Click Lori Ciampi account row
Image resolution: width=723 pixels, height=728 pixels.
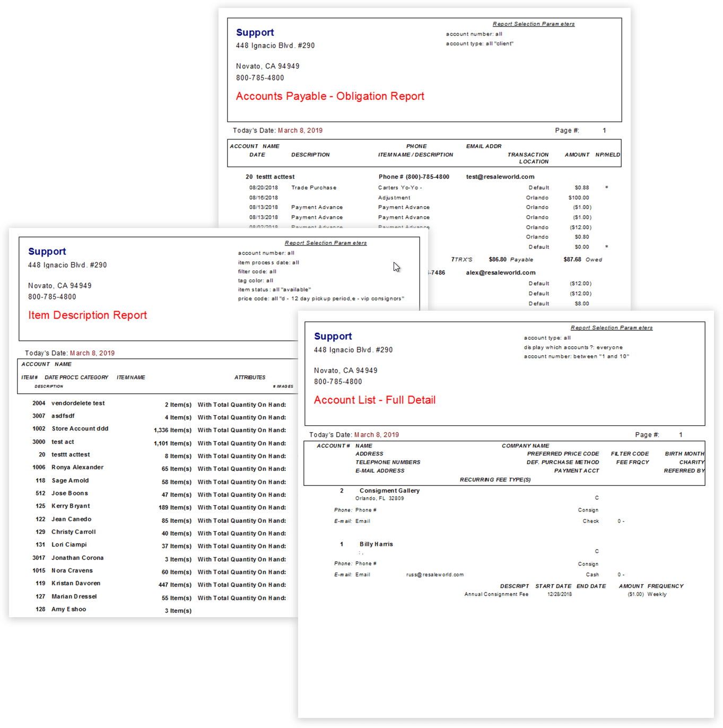coord(61,545)
